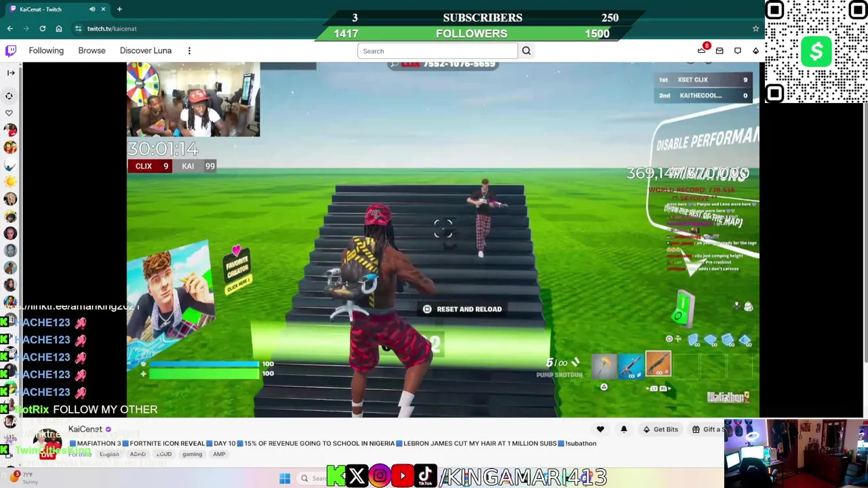
Task: Open the AMP tag
Action: 219,454
